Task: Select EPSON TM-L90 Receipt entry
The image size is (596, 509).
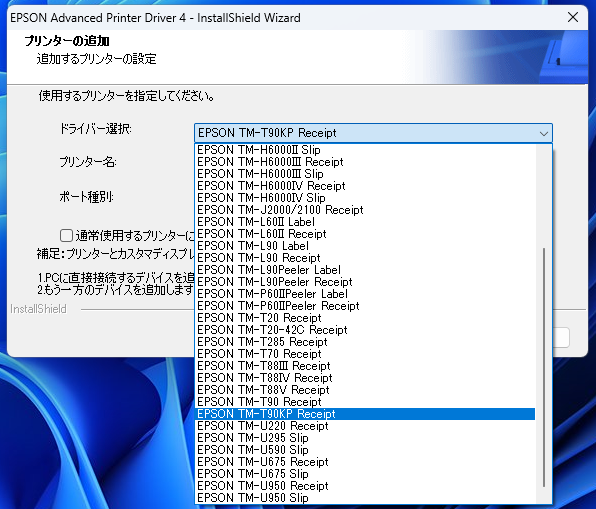Action: point(365,258)
